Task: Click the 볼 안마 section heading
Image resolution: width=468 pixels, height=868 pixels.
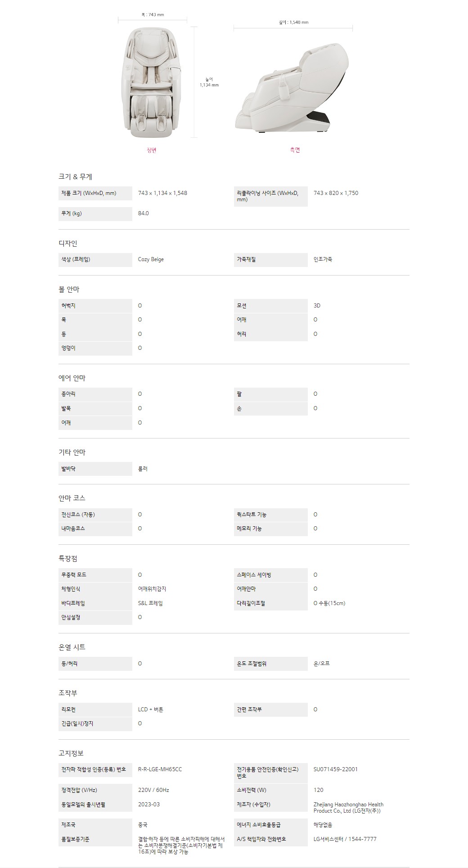Action: tap(69, 289)
